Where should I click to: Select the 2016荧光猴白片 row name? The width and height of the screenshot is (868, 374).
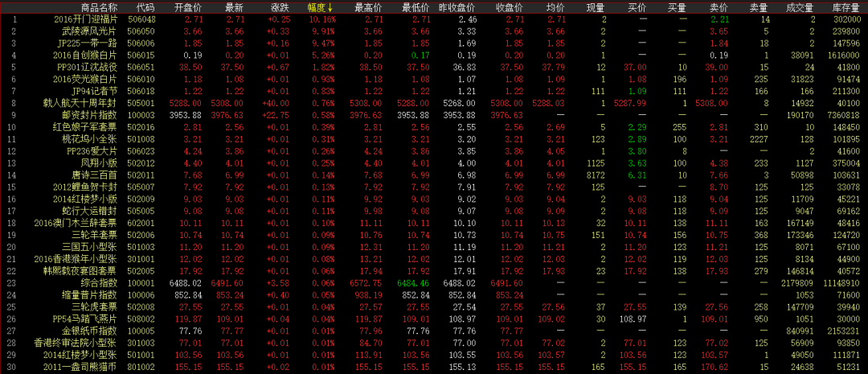click(86, 80)
